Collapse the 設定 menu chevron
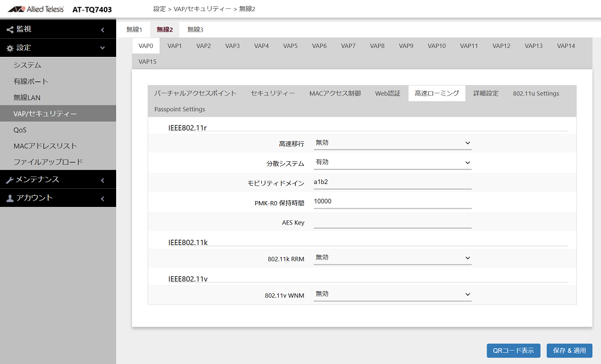 102,48
